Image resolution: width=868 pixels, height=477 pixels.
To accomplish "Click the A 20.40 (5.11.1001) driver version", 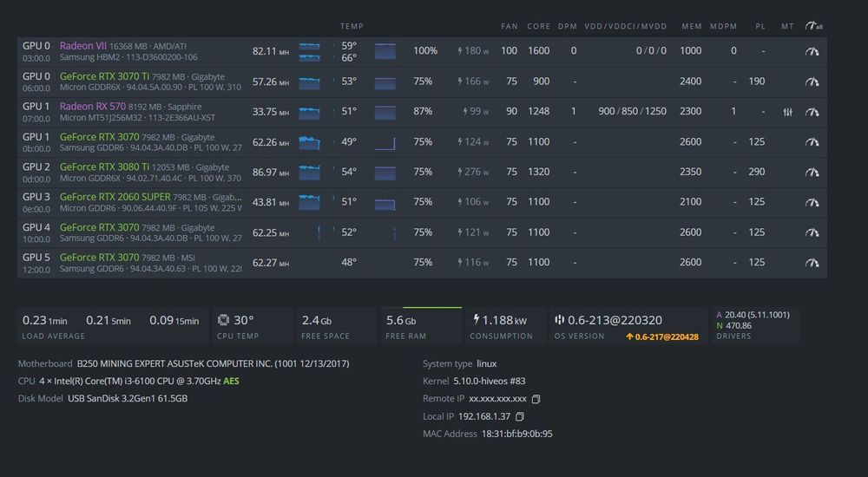I will coord(753,315).
